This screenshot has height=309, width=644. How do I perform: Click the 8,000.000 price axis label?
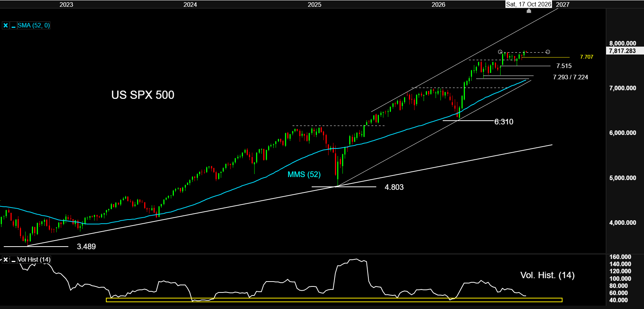[623, 43]
